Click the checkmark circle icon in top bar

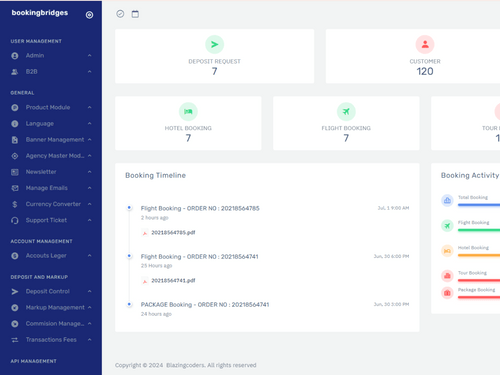point(120,14)
